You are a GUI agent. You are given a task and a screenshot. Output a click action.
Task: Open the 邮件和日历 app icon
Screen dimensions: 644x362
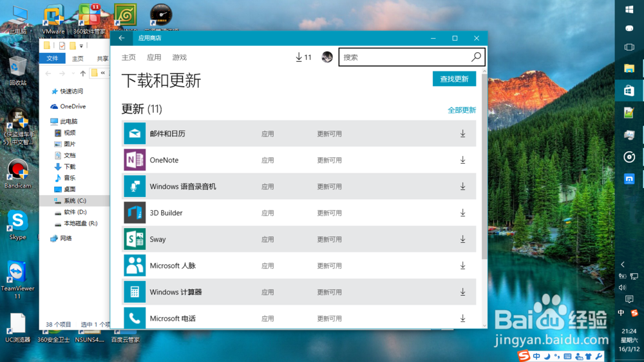pos(135,133)
